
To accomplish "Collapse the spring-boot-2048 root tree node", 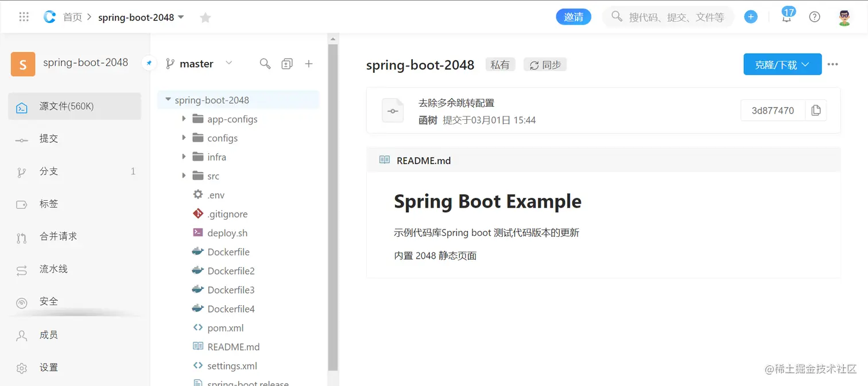I will [168, 100].
